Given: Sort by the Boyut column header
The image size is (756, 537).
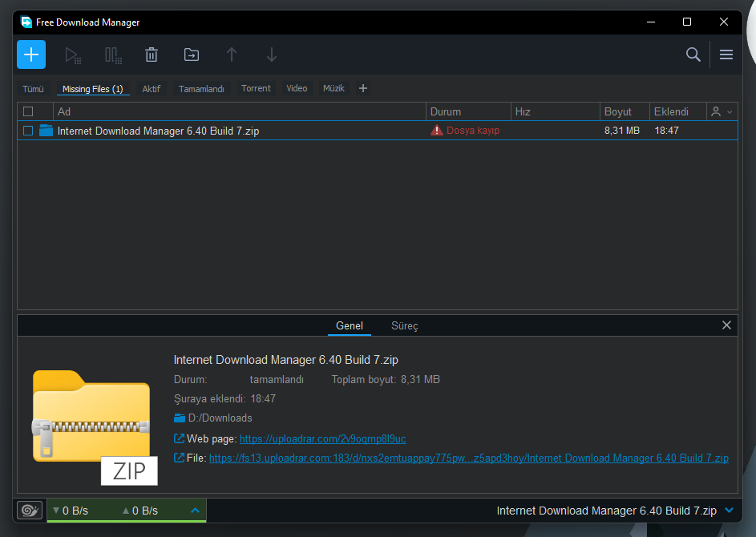Looking at the screenshot, I should tap(625, 111).
